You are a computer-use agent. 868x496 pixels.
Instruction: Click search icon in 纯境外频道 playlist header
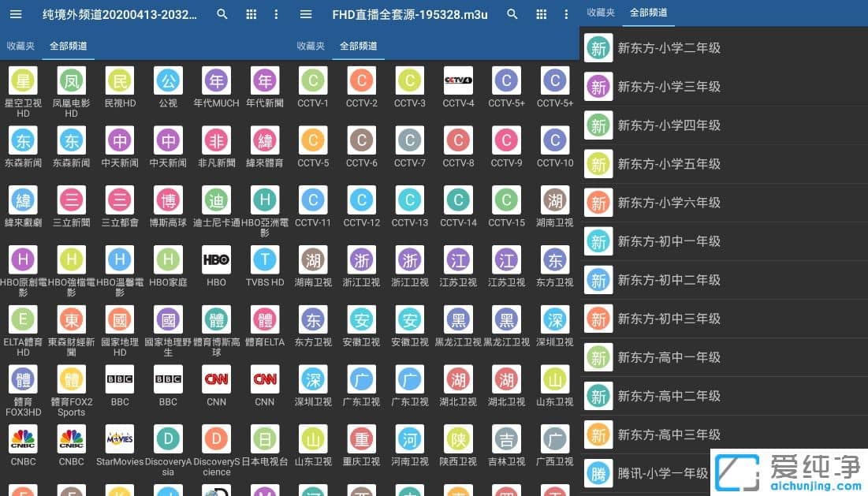coord(222,14)
